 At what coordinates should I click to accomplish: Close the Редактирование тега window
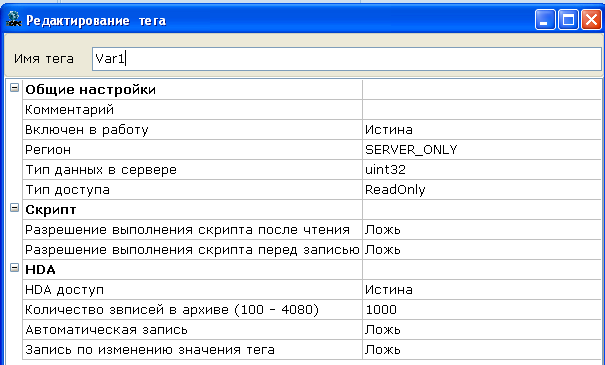point(591,20)
